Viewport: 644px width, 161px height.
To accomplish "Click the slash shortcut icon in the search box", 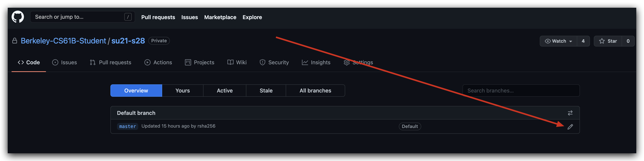I will click(128, 17).
